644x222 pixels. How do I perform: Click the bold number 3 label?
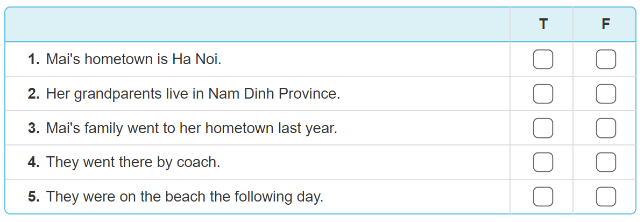[x=33, y=128]
